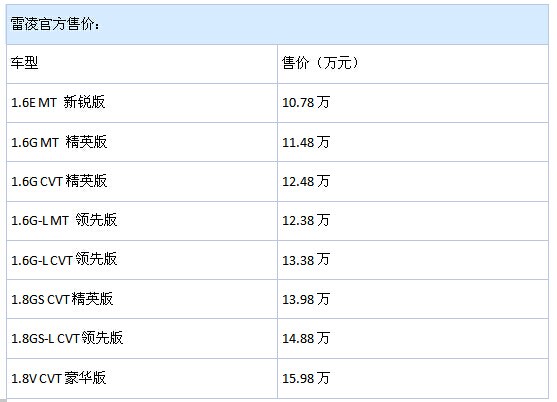Select the 1.6G-L CVT 领先版 model
This screenshot has width=557, height=402.
(64, 260)
